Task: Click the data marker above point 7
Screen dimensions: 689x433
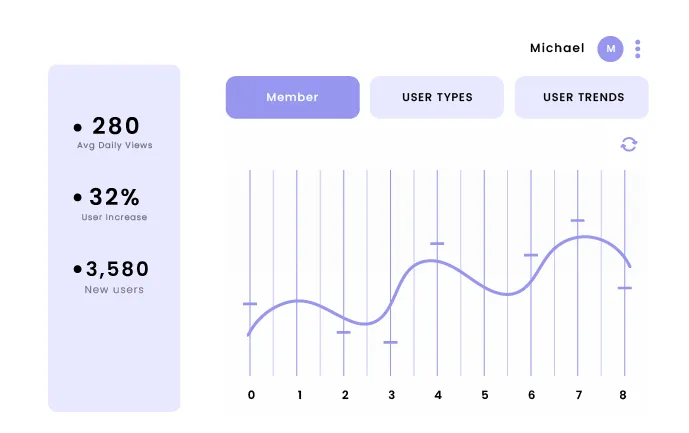Action: coord(577,220)
